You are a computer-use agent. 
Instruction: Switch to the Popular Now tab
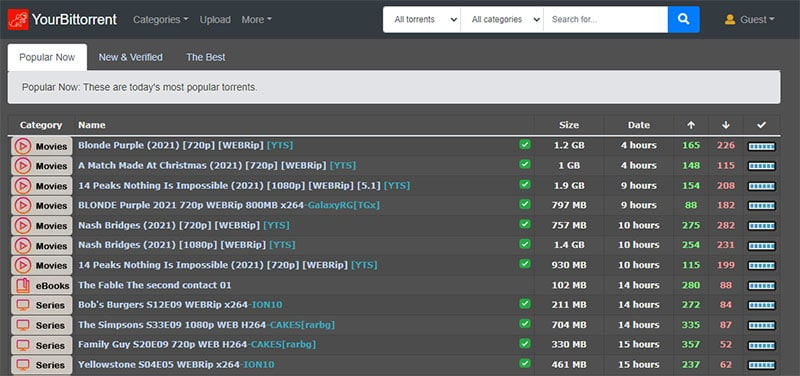point(47,57)
